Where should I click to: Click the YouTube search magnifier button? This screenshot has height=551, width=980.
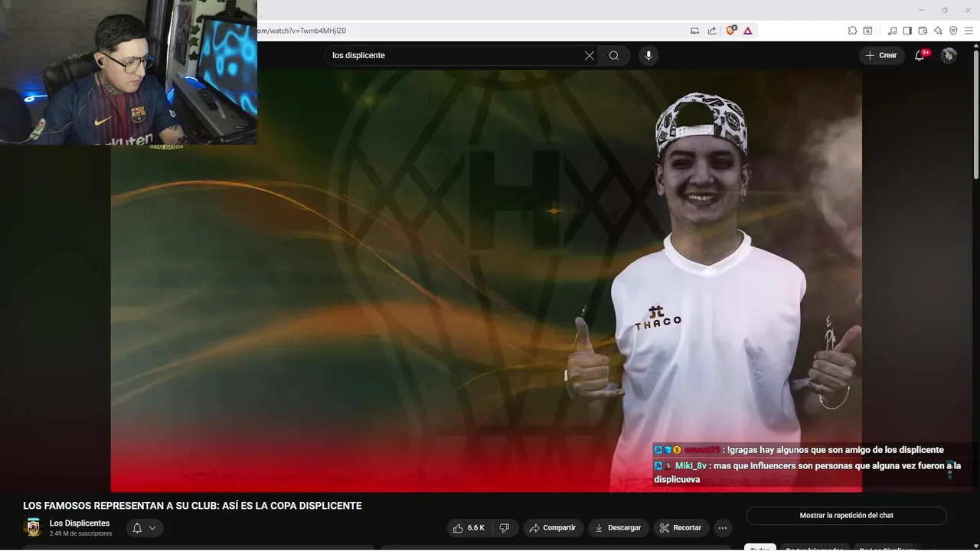pos(614,55)
